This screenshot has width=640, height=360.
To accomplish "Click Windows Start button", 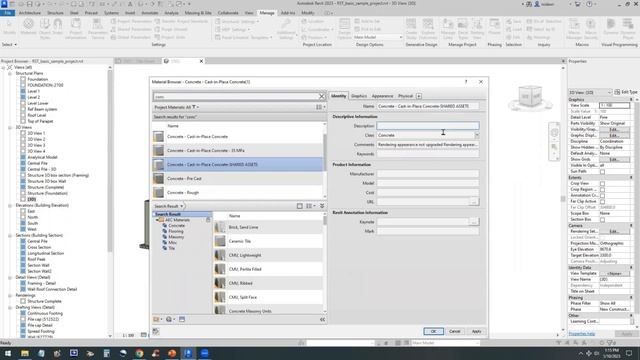I will [x=8, y=353].
